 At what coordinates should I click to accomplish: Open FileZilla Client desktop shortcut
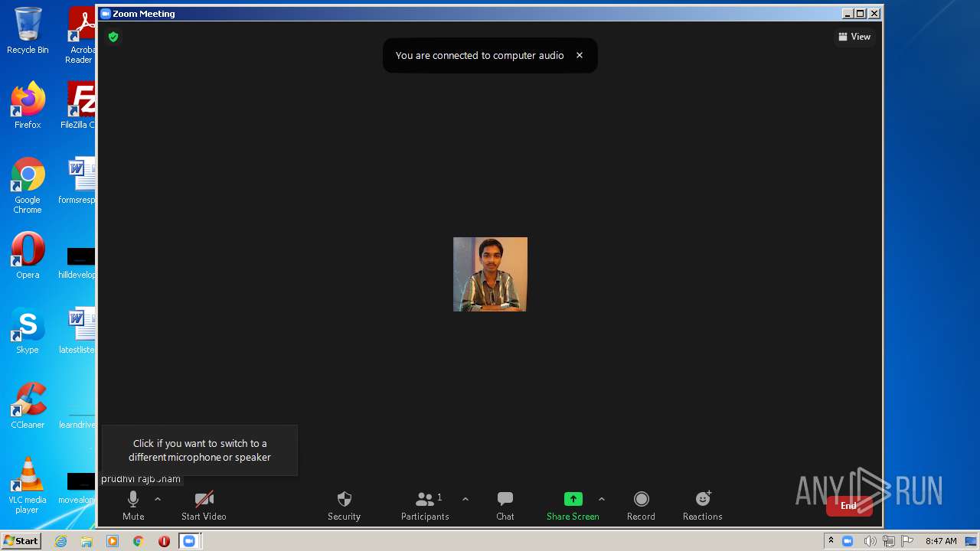click(79, 106)
